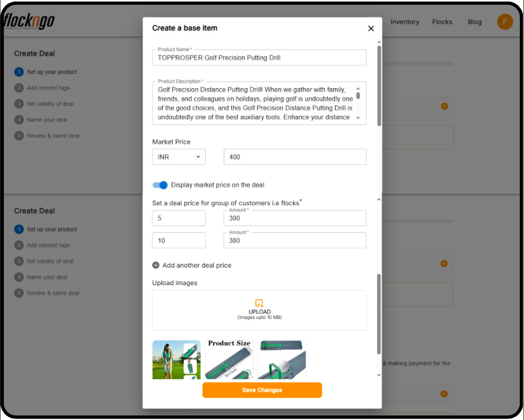Click the Amount field showing 380

pos(295,241)
